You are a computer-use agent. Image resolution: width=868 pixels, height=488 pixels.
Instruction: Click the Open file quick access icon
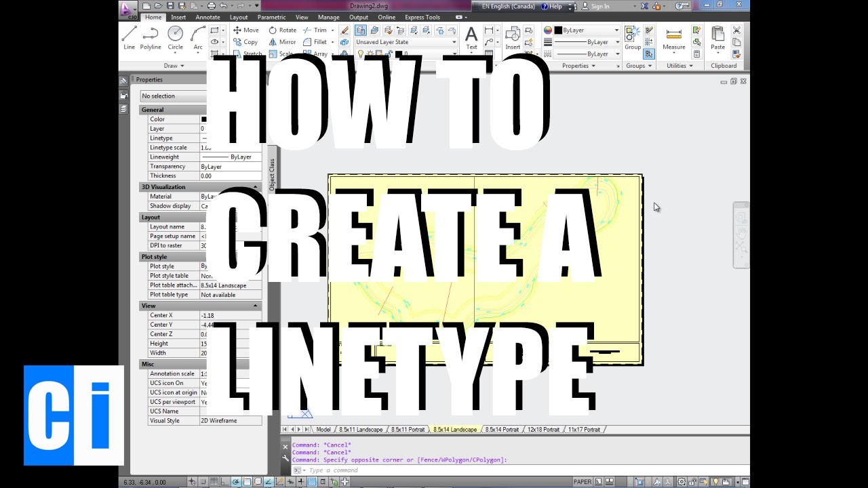pos(157,6)
